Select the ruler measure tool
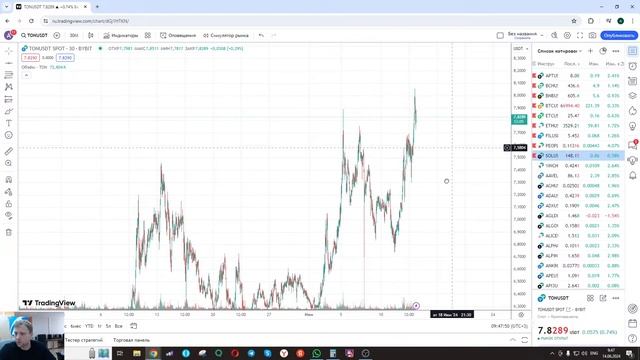Screen dimensions: 640x360 [x=9, y=151]
